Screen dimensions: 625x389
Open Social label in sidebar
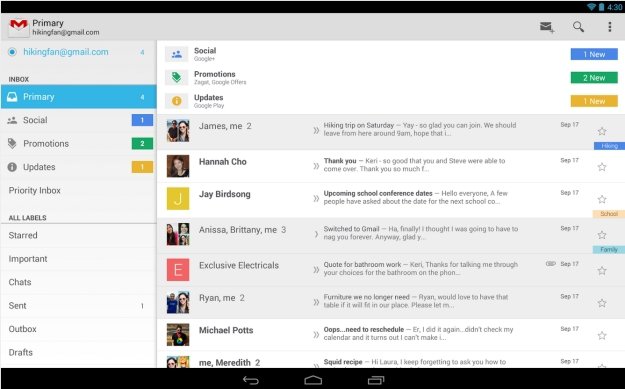[x=79, y=120]
